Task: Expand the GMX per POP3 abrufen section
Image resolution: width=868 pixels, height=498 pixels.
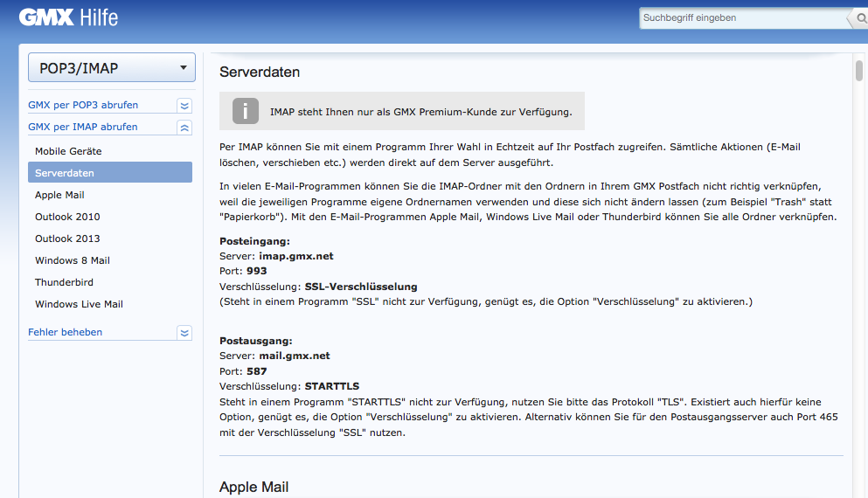Action: click(x=184, y=105)
